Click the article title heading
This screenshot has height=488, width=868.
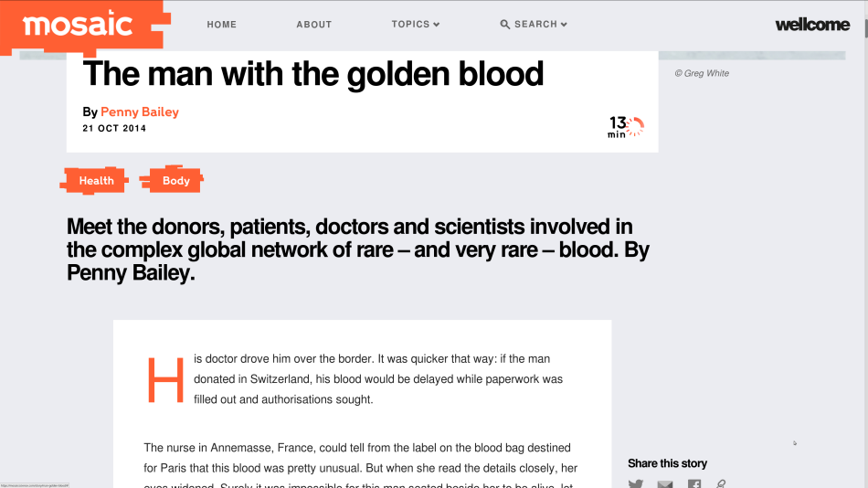point(313,74)
